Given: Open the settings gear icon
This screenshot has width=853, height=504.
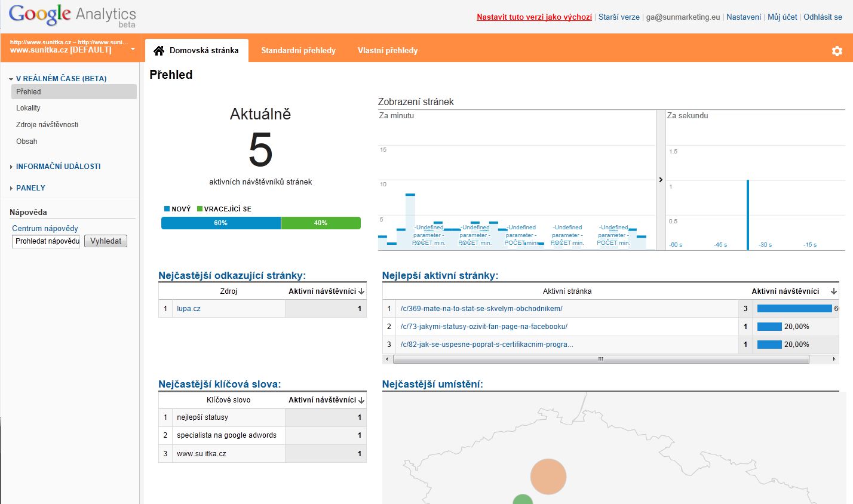Looking at the screenshot, I should 837,51.
